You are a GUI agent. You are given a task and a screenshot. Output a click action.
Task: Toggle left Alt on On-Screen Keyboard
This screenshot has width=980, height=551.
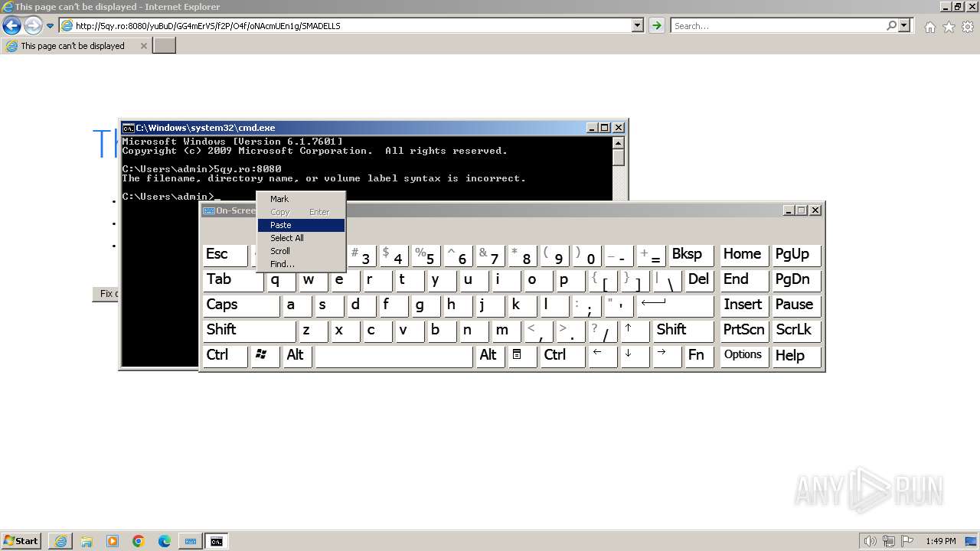pyautogui.click(x=298, y=356)
